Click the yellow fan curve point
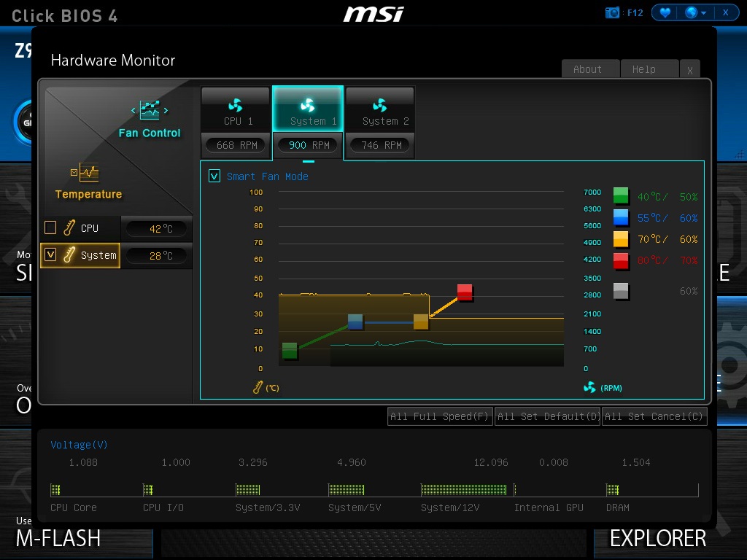747x560 pixels. [x=421, y=322]
